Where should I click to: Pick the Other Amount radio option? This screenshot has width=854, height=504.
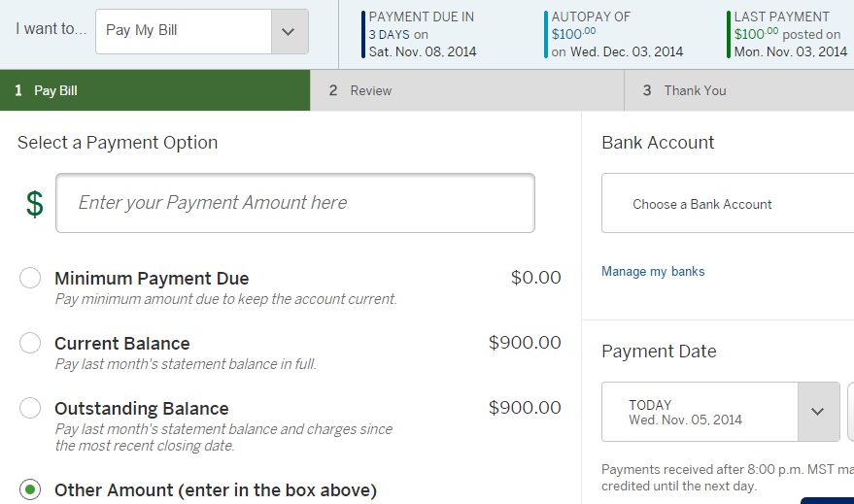tap(30, 489)
